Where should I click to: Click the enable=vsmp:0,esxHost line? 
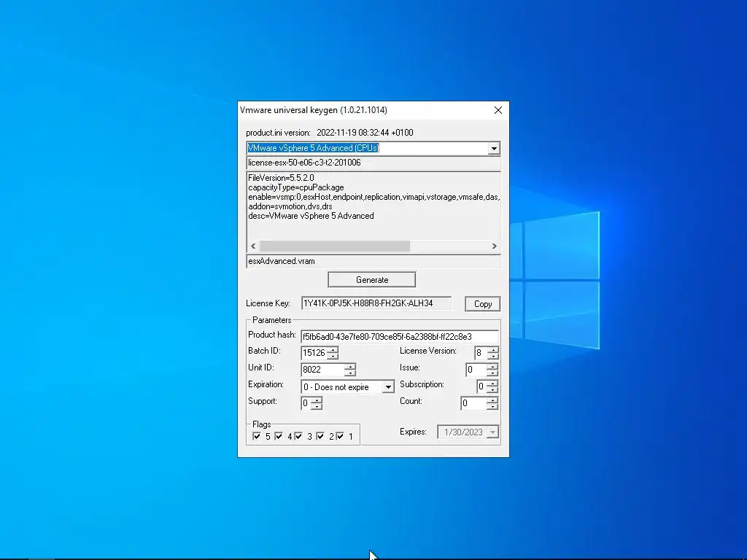[374, 197]
